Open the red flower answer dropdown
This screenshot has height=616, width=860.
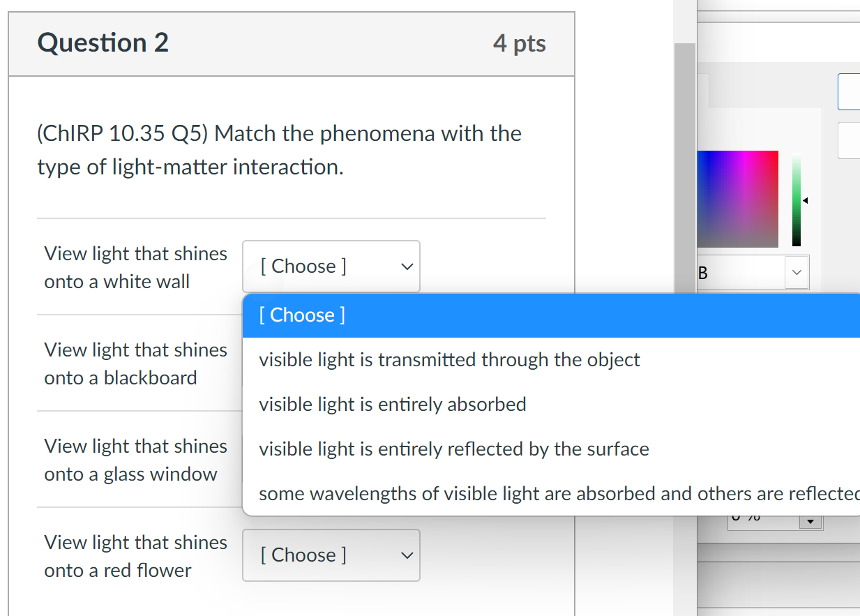[x=331, y=555]
